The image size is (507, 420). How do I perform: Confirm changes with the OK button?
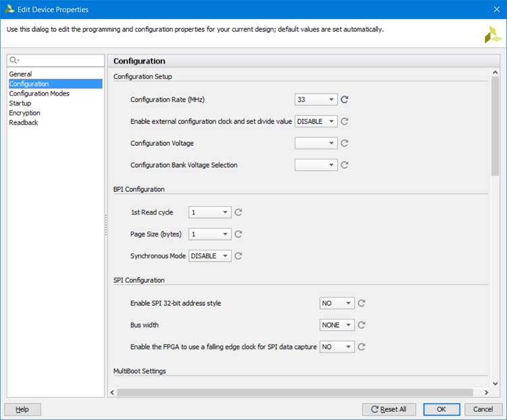pyautogui.click(x=442, y=409)
